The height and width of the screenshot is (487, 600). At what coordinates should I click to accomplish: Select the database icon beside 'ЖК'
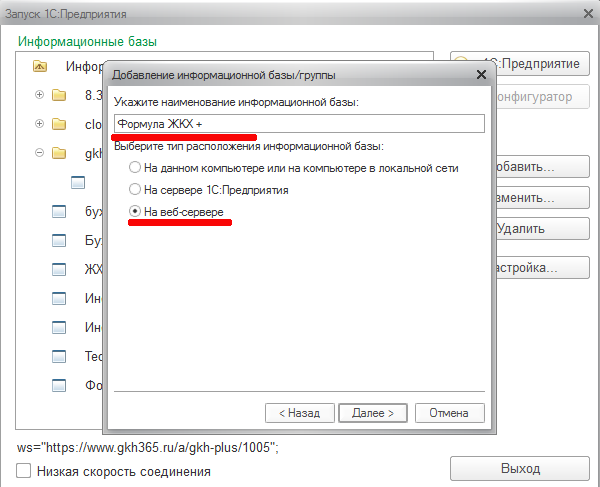tap(59, 269)
